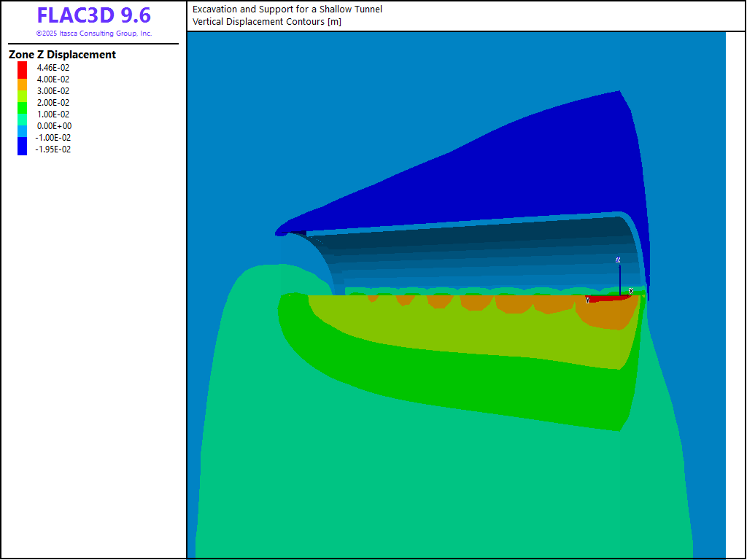The image size is (747, 560).
Task: Click the X axis label on the triad
Action: [630, 291]
